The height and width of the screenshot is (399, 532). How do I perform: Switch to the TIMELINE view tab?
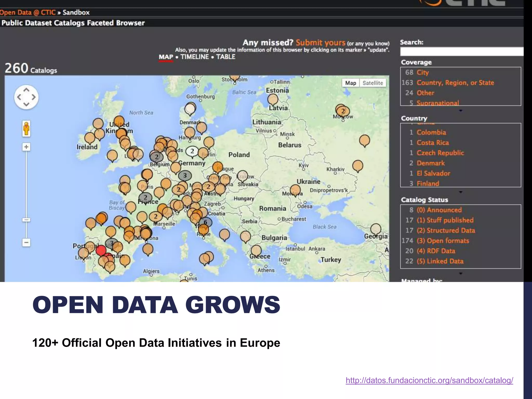195,57
